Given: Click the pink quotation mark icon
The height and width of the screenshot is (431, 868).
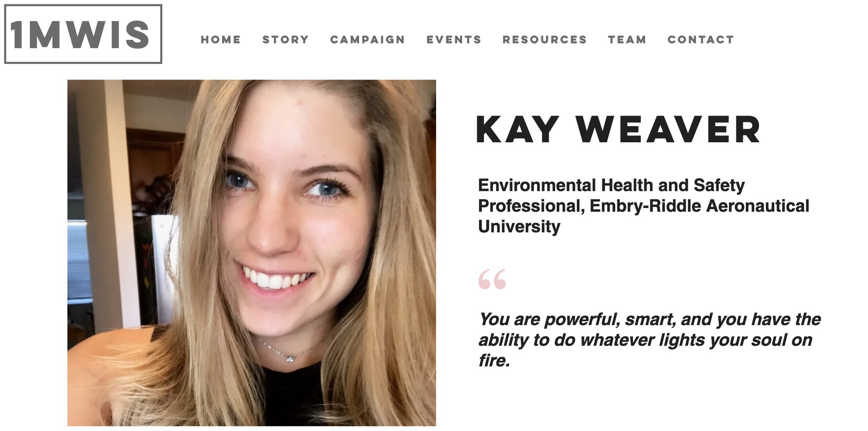Looking at the screenshot, I should [x=492, y=279].
